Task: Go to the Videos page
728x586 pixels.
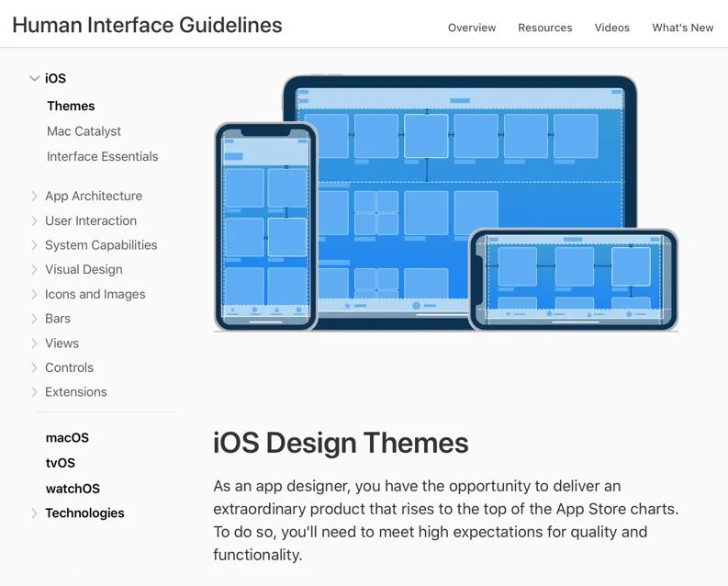Action: coord(612,28)
